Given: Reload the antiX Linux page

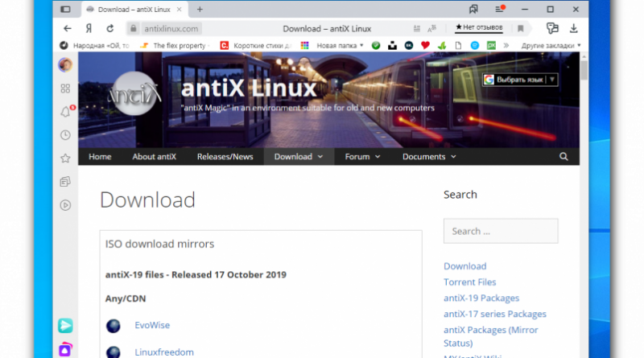Looking at the screenshot, I should pyautogui.click(x=111, y=28).
